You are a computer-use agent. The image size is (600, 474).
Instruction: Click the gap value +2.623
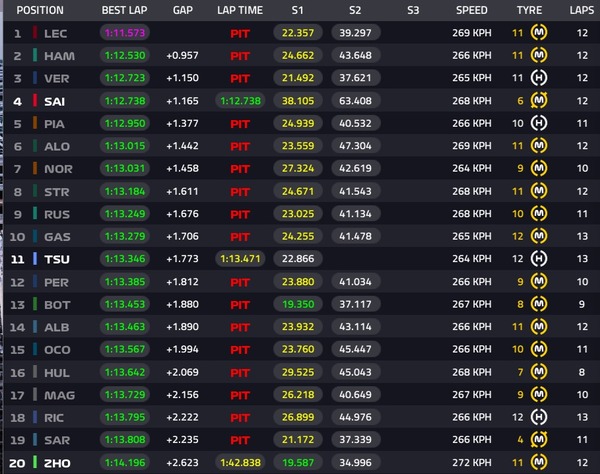tap(183, 463)
